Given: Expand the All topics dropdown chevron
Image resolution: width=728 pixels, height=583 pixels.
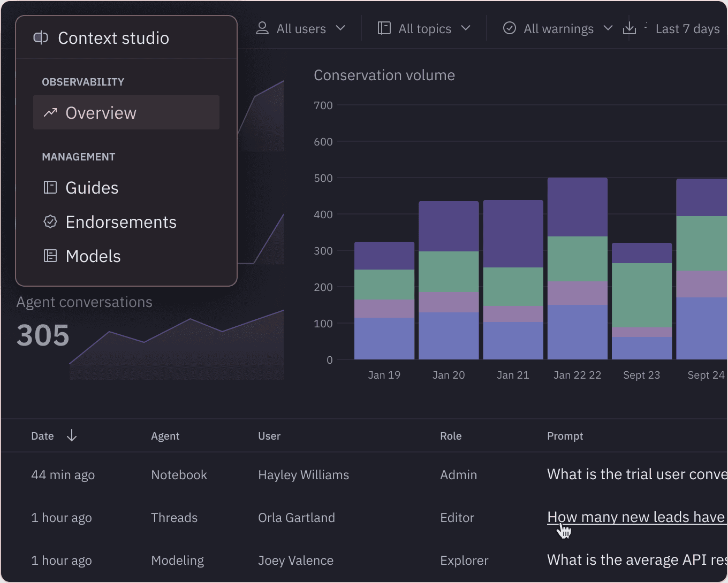Looking at the screenshot, I should point(466,28).
